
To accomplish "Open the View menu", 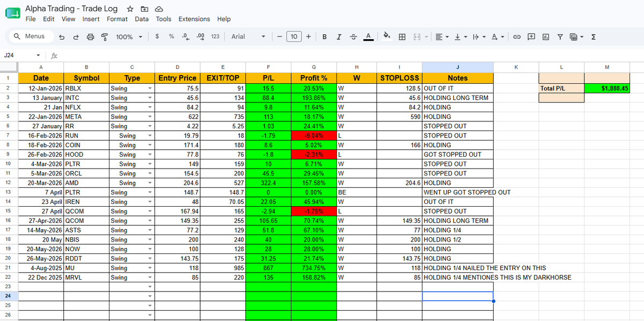I will [x=68, y=19].
